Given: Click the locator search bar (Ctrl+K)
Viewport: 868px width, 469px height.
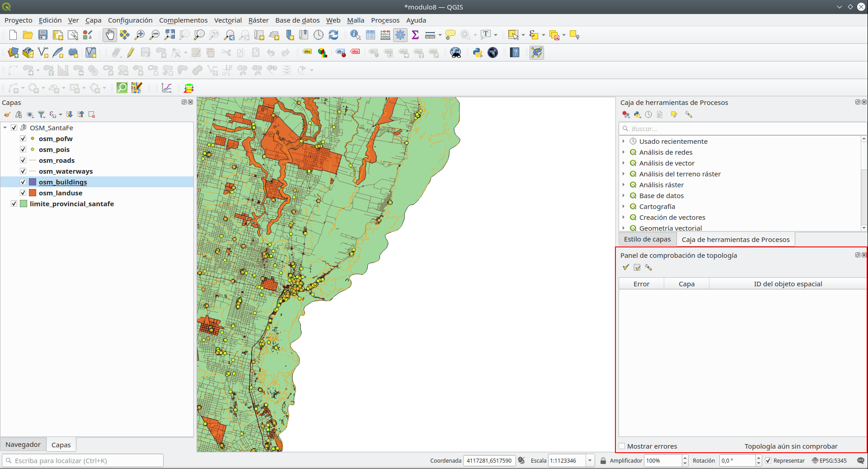Looking at the screenshot, I should (x=83, y=460).
